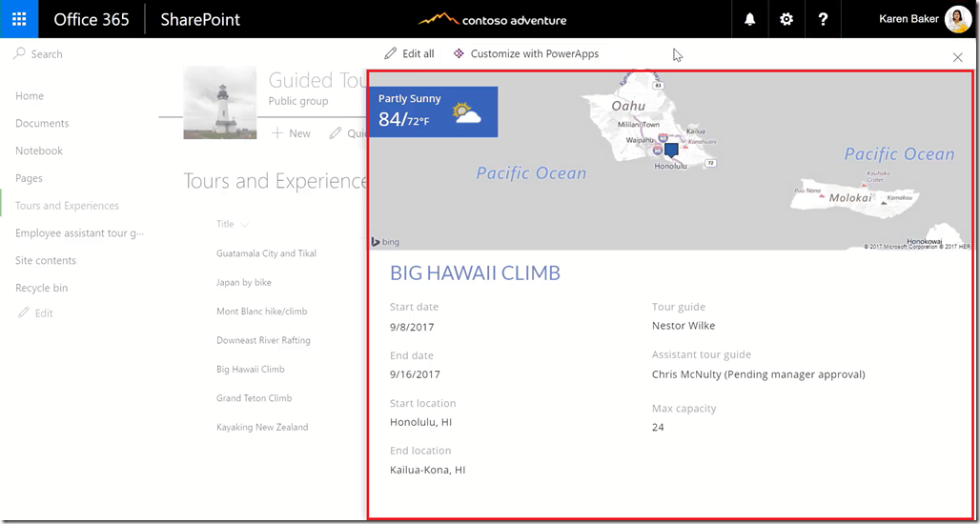Open Kayaking New Zealand item
This screenshot has width=980, height=524.
coord(262,427)
